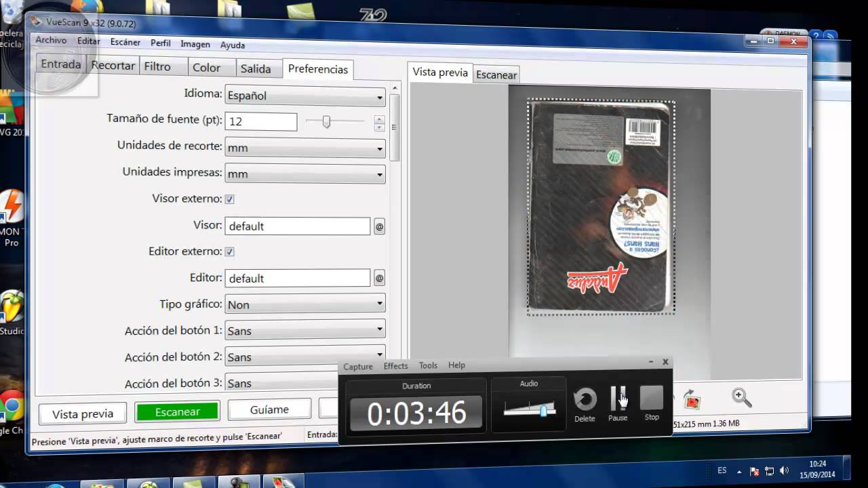
Task: Browse for viewer with the @ button beside Visor
Action: tap(379, 226)
